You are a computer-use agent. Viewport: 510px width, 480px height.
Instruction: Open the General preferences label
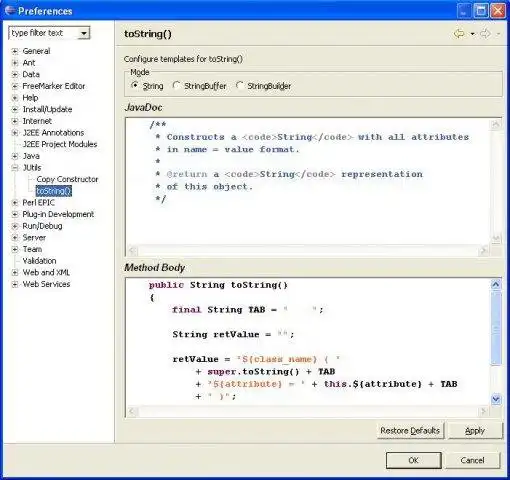[x=36, y=51]
